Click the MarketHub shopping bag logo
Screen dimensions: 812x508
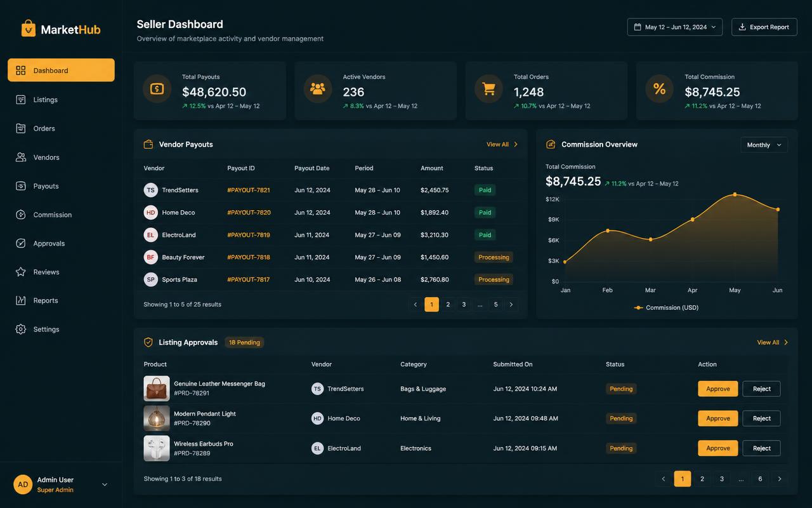(29, 29)
